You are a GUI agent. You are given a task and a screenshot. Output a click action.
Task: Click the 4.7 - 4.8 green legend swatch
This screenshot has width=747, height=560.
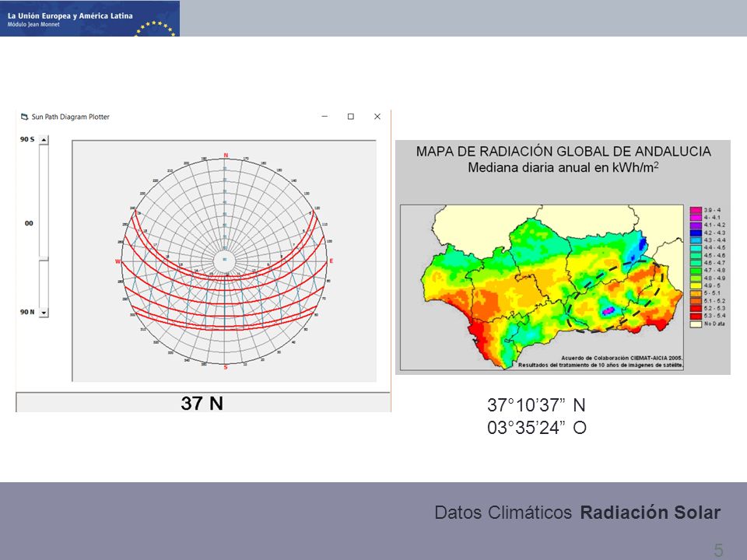click(696, 271)
